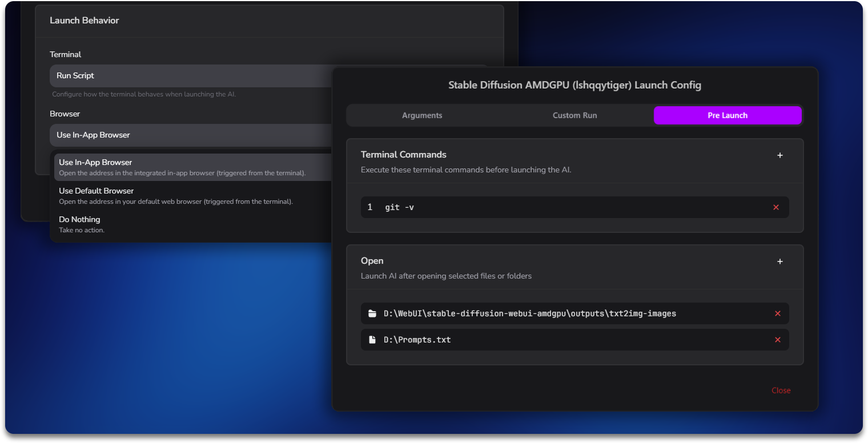Switch to the Arguments tab

point(422,115)
